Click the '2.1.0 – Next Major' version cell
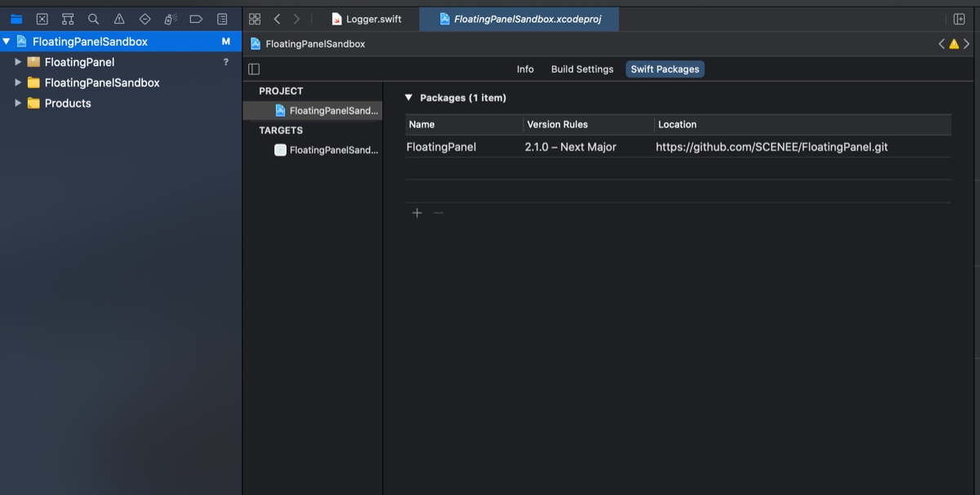The height and width of the screenshot is (495, 980). [x=571, y=147]
